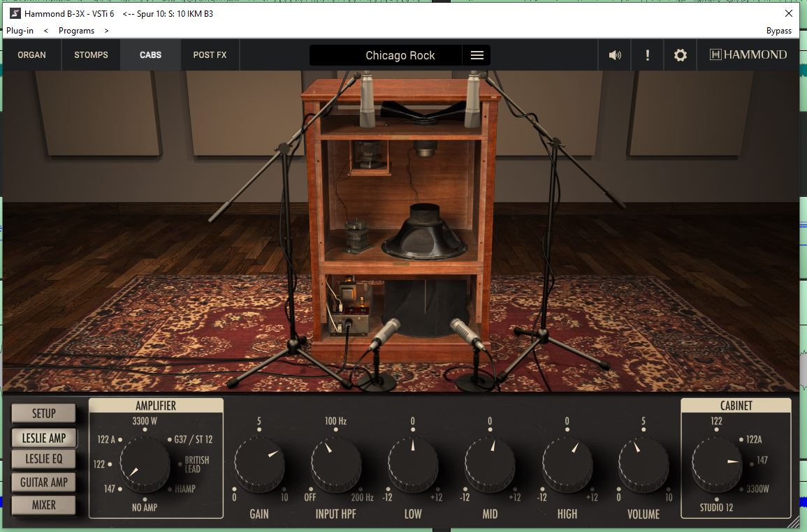This screenshot has height=532, width=807.
Task: Set amplifier selector to HiAmp
Action: pos(184,489)
